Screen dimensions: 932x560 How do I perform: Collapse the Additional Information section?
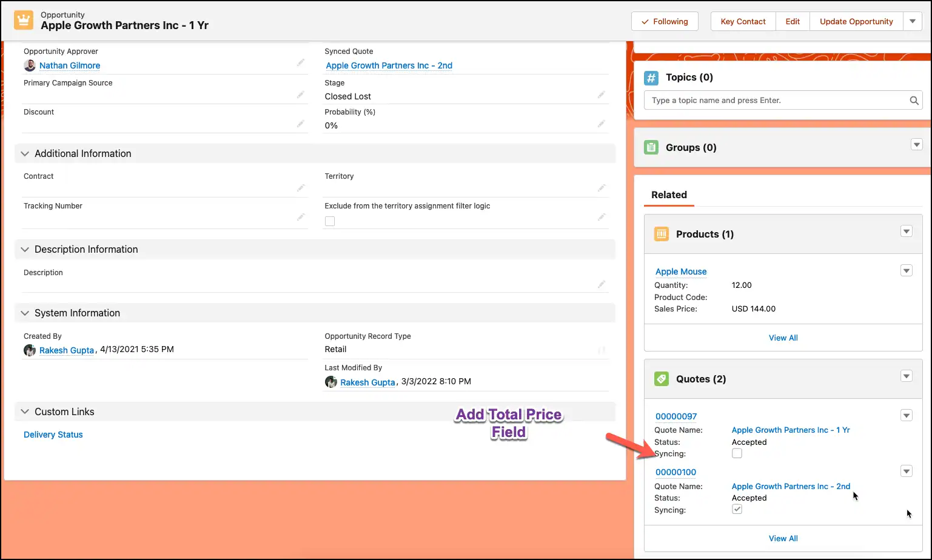tap(25, 154)
